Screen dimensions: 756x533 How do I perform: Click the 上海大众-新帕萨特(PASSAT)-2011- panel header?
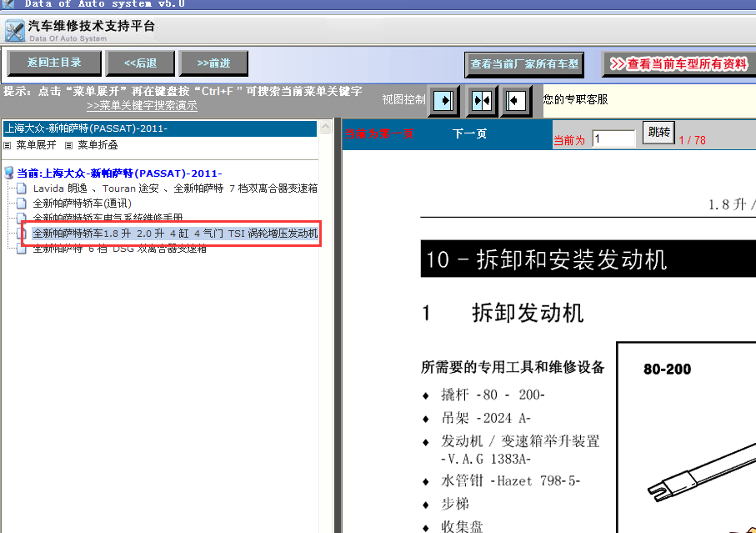tap(160, 128)
